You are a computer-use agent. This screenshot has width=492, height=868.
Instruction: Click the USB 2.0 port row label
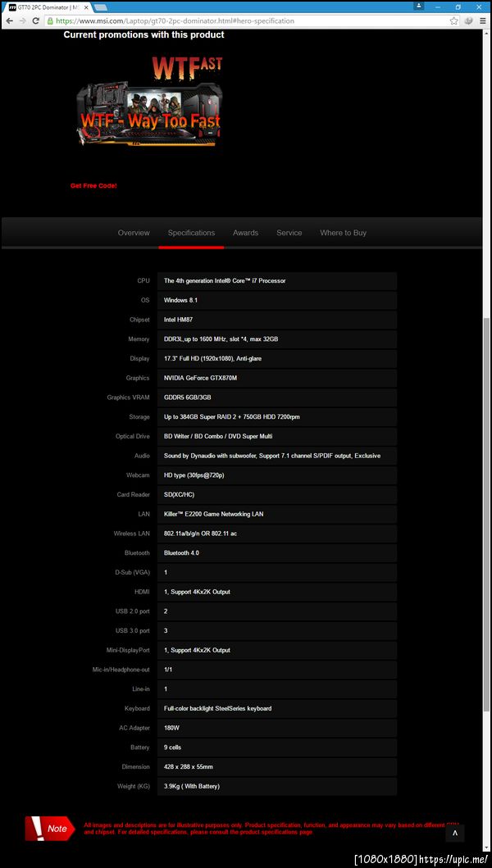132,611
